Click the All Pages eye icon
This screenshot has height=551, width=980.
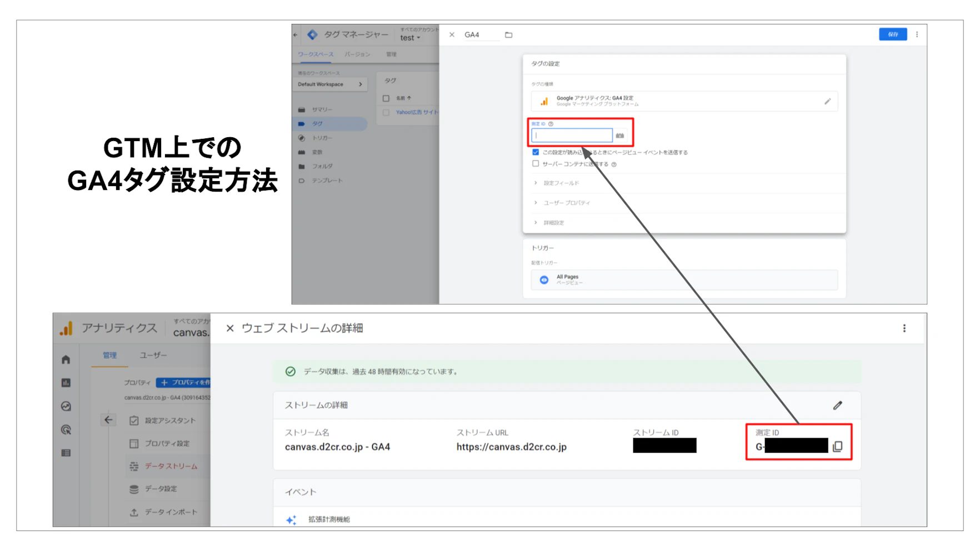(x=544, y=280)
